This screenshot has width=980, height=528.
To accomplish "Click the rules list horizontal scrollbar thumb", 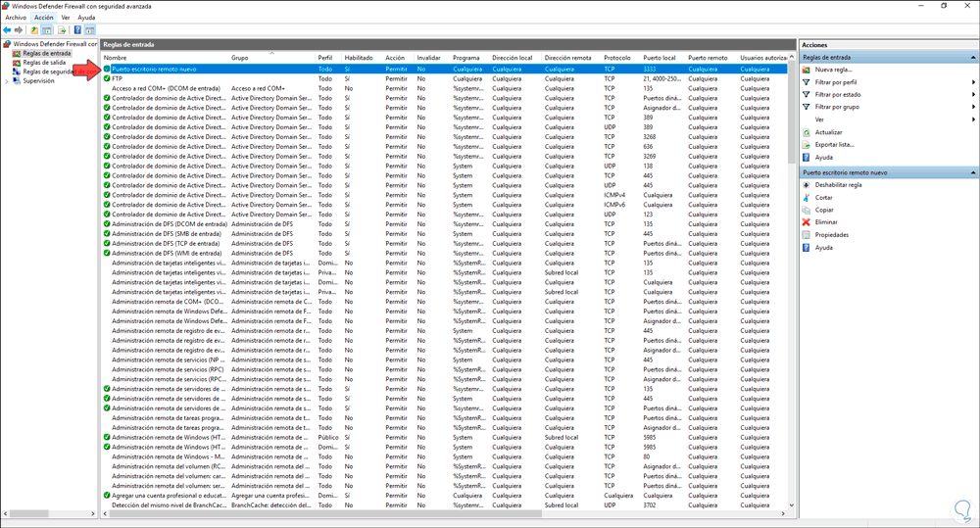I will 325,513.
